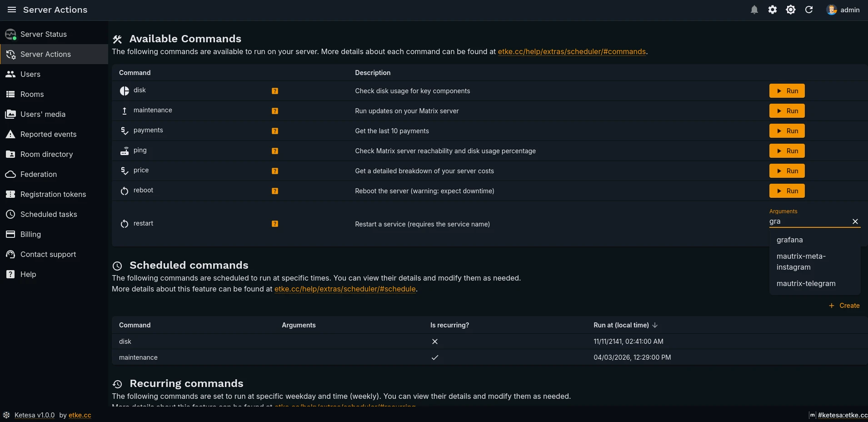868x422 pixels.
Task: Click the help icon for payments command
Action: coord(275,131)
